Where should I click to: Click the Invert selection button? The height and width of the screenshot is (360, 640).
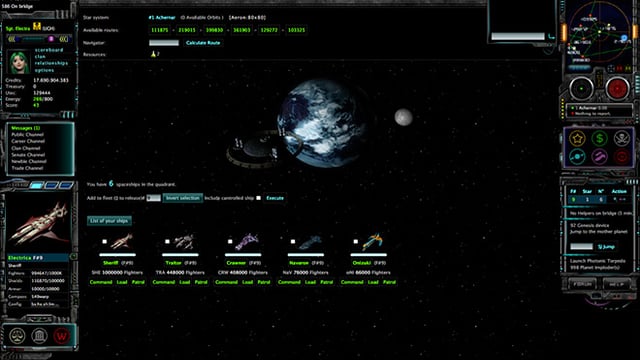pos(182,198)
